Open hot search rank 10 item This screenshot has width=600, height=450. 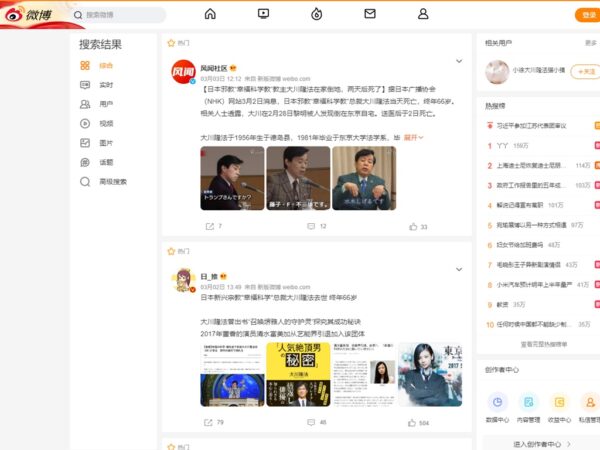(534, 324)
